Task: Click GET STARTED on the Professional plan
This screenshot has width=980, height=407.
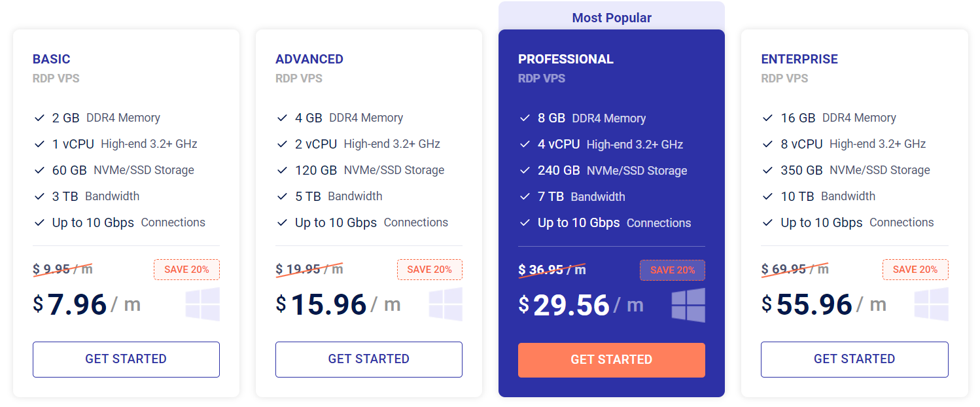Action: pos(611,360)
